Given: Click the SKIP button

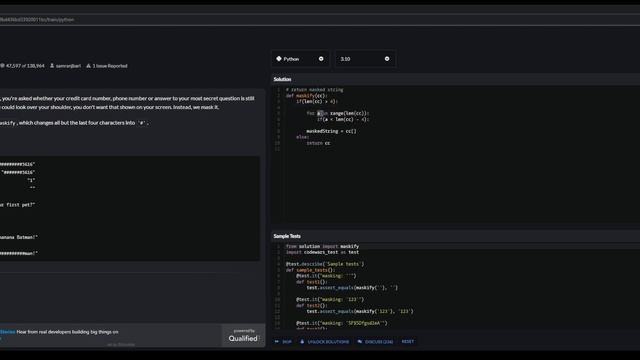Looking at the screenshot, I should coord(283,342).
